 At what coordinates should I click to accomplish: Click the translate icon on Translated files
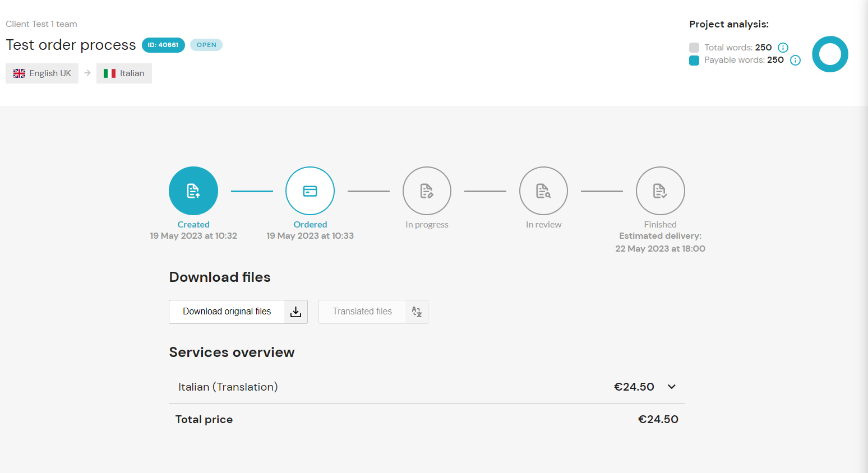(x=417, y=312)
